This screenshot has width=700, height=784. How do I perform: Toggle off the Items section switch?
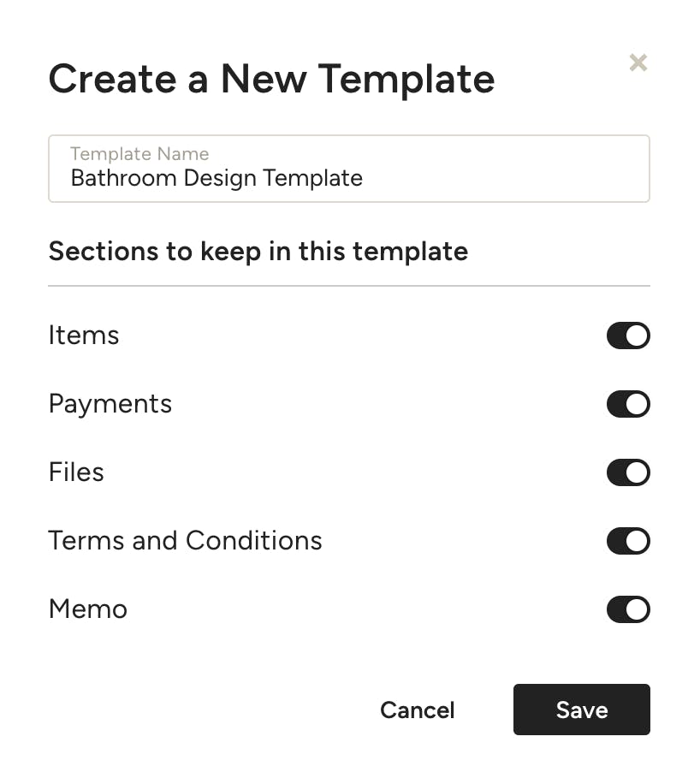(628, 336)
